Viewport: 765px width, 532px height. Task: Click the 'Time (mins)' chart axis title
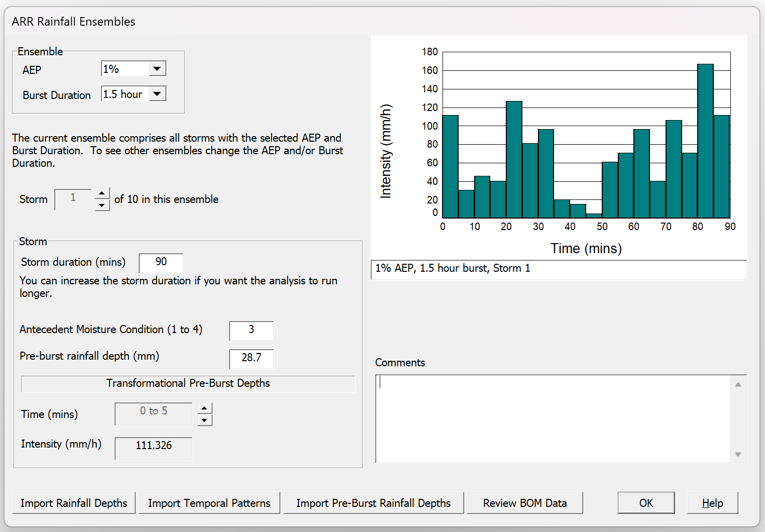pos(586,249)
